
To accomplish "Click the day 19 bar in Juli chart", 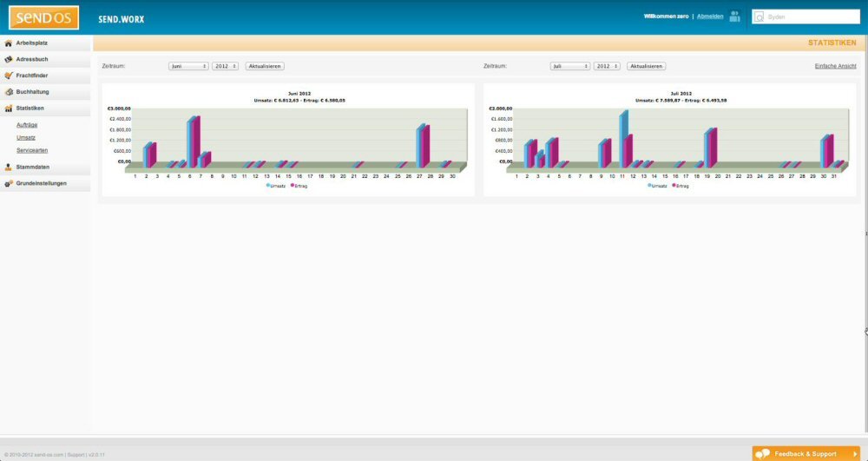I will pos(710,148).
